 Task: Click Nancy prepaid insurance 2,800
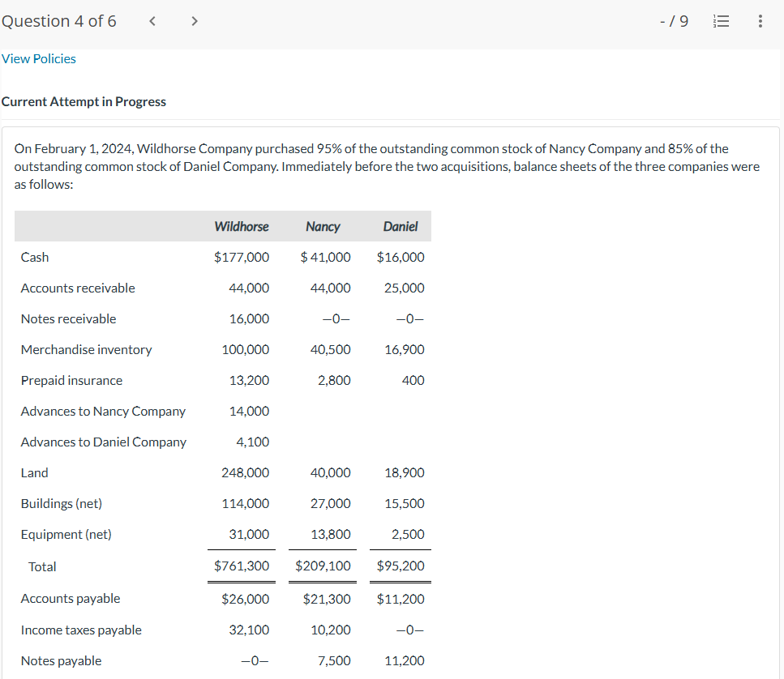334,381
